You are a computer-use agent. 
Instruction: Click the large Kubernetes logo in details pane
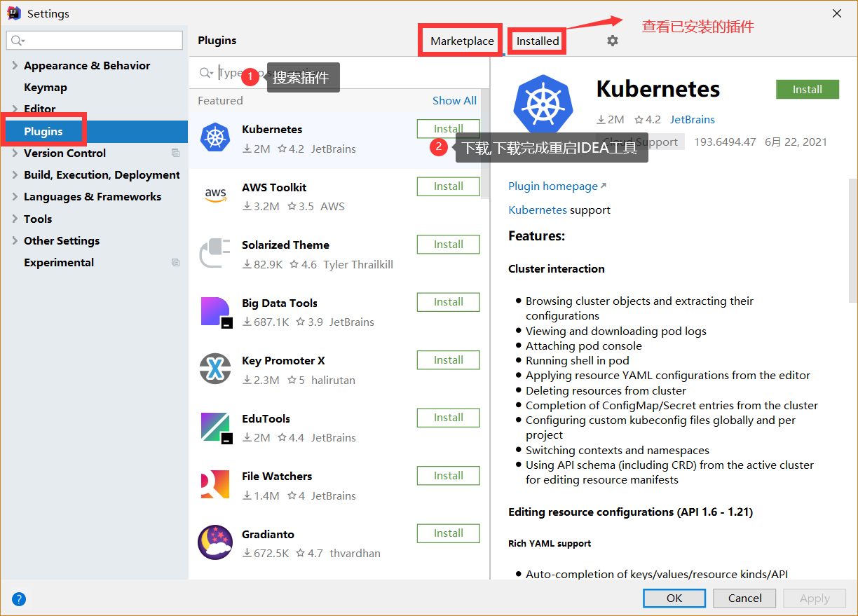point(543,103)
